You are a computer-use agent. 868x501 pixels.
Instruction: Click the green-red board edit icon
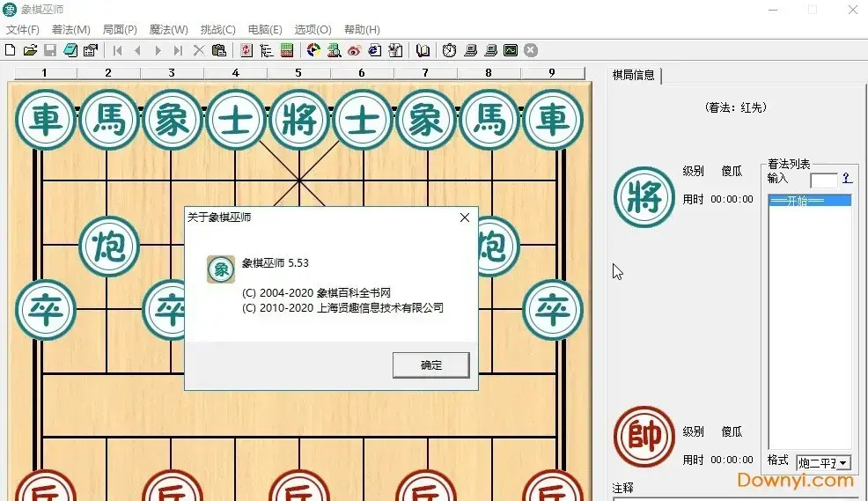coord(287,50)
